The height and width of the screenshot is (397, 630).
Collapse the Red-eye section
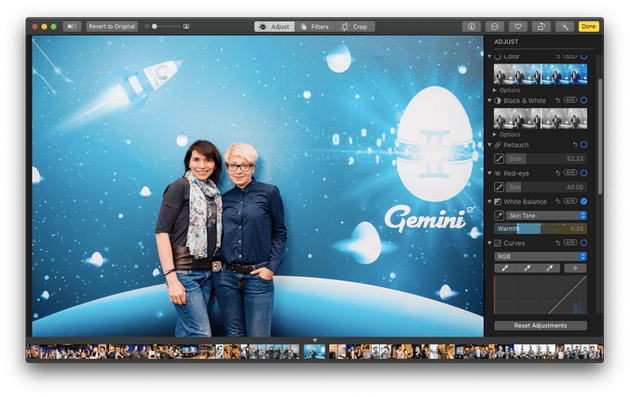(x=490, y=173)
